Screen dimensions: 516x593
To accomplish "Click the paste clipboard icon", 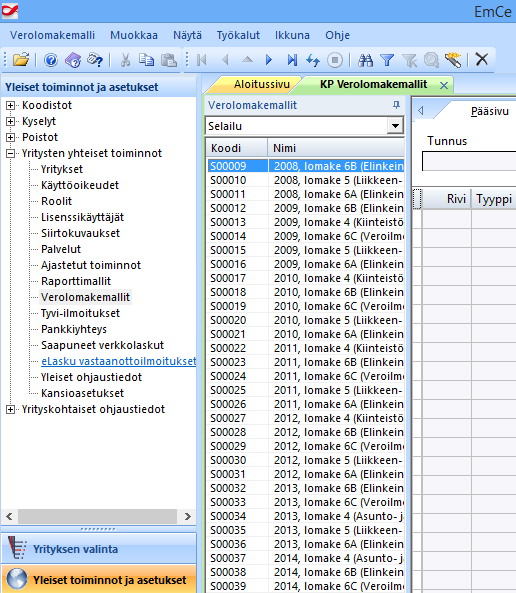I will tap(169, 60).
